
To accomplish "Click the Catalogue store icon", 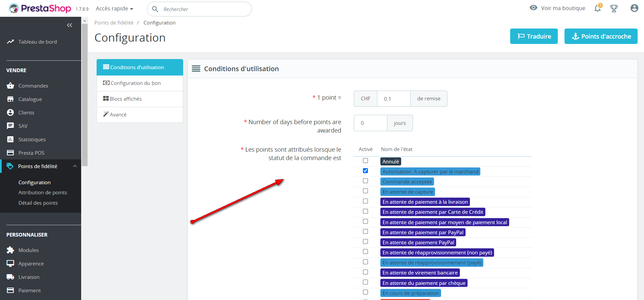I will click(10, 99).
